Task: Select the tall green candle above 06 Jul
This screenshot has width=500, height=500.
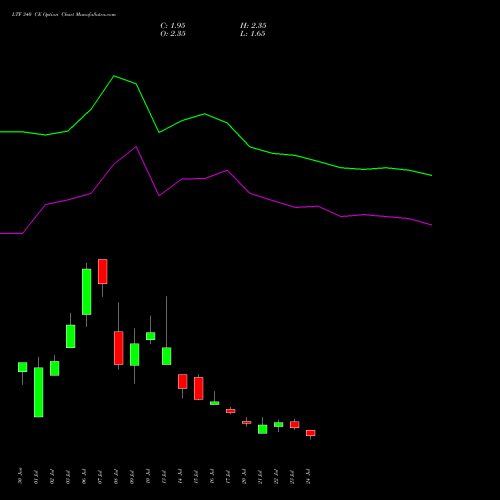Action: tap(87, 292)
